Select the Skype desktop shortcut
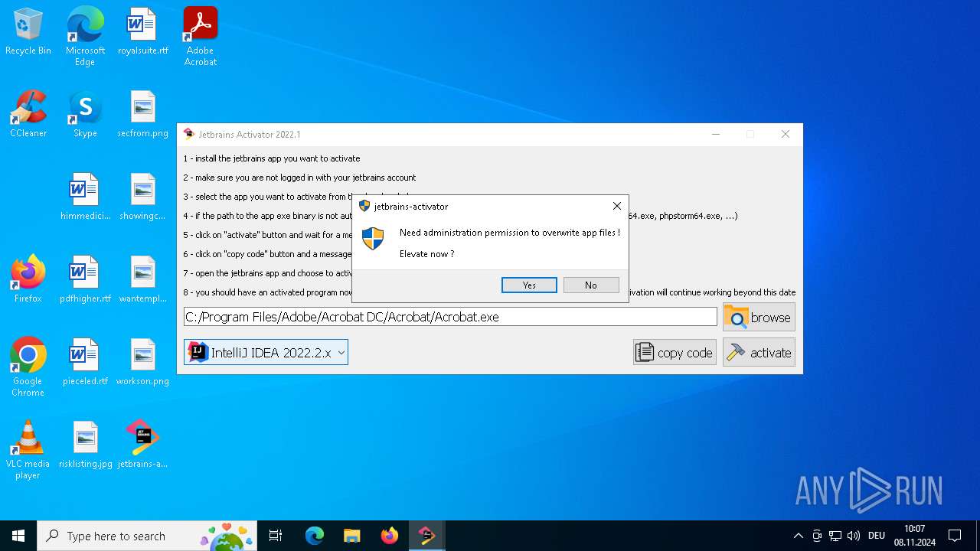Viewport: 980px width, 551px height. point(85,115)
